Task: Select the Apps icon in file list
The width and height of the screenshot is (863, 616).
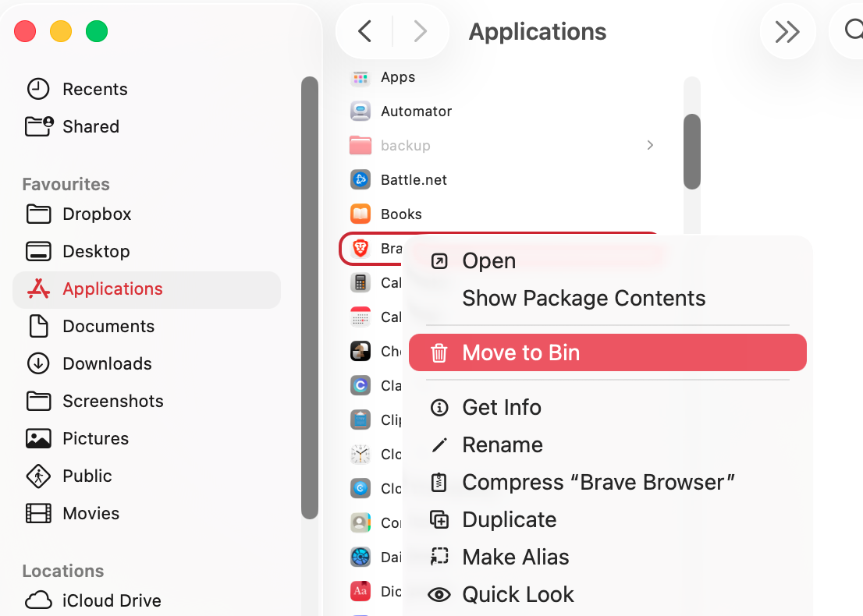Action: (x=360, y=77)
